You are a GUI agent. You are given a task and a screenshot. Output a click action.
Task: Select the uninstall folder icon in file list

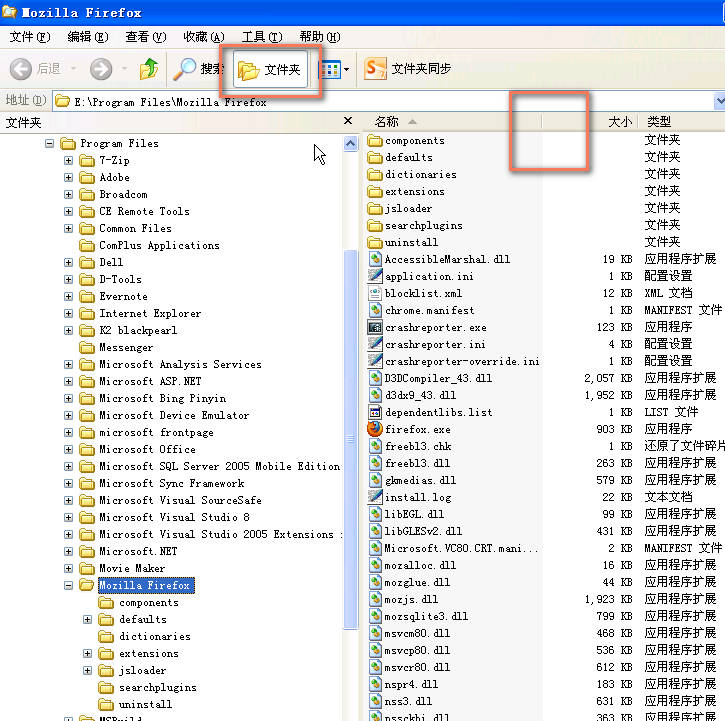[x=375, y=242]
